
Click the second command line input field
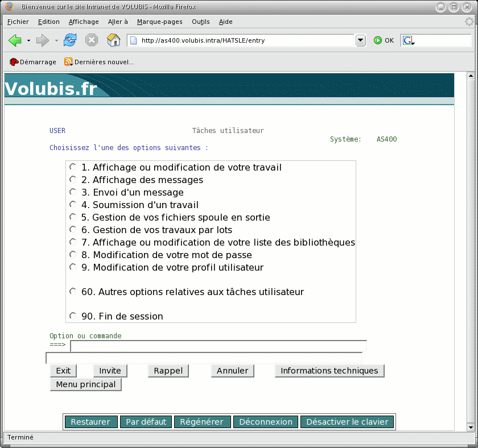(x=204, y=358)
